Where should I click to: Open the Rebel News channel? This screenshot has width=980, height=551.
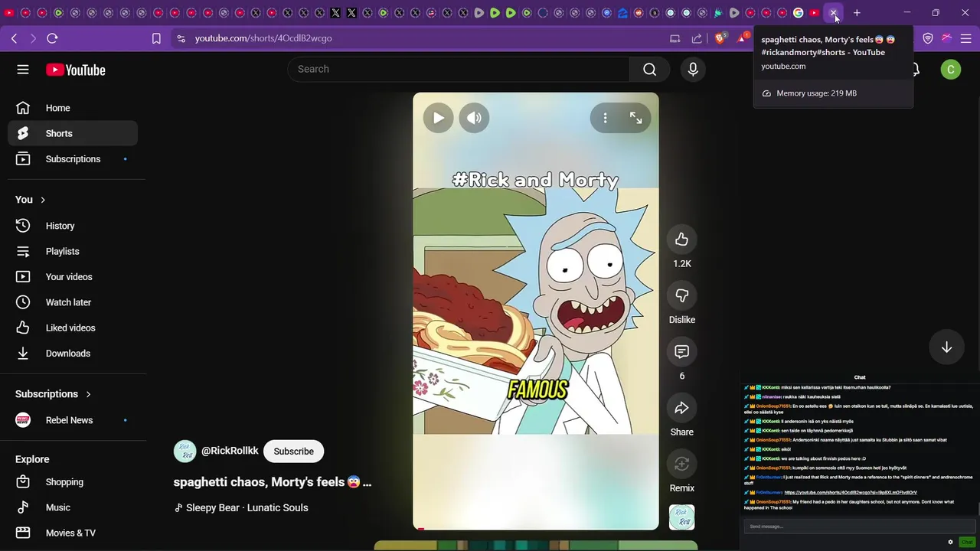coord(73,420)
